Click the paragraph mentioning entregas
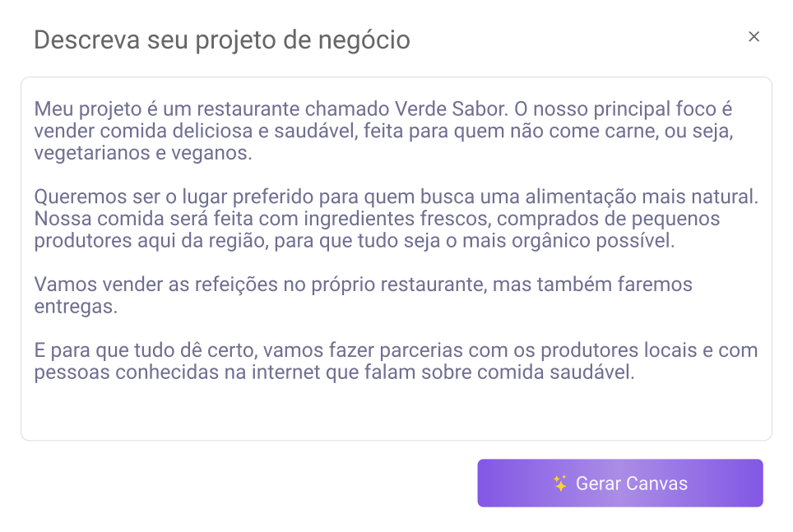793x532 pixels. pos(362,284)
